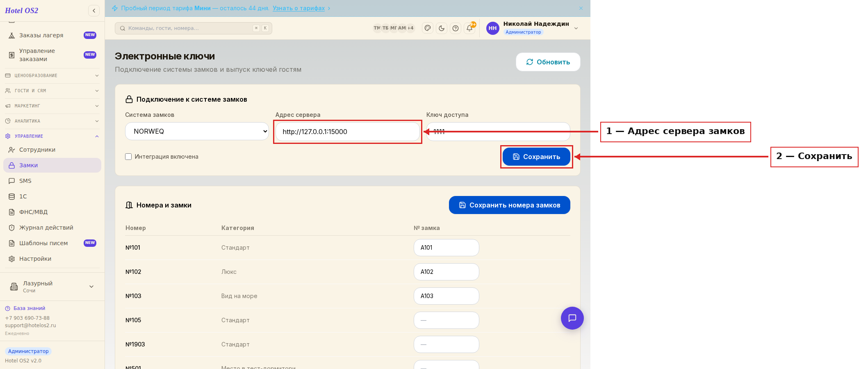Click Сохранить номера замков button

510,205
